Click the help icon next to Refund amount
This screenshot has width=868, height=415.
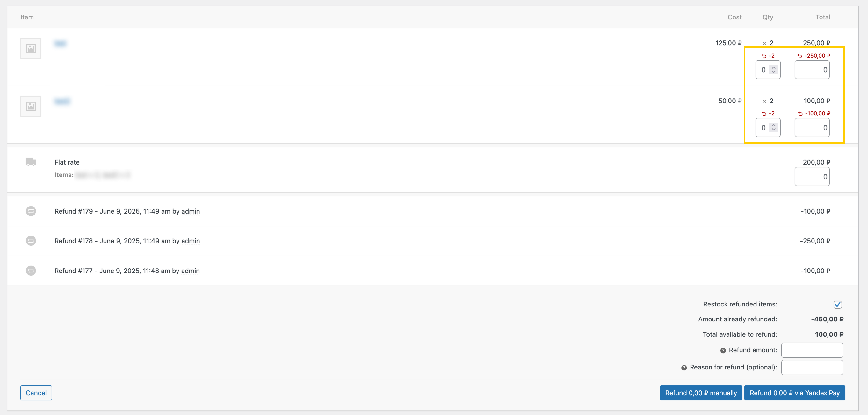click(x=723, y=350)
